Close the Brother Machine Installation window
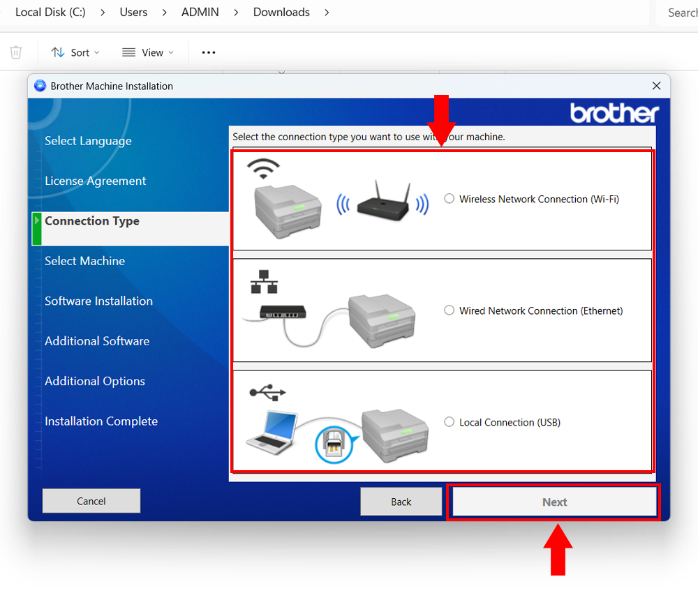Image resolution: width=698 pixels, height=616 pixels. pyautogui.click(x=656, y=86)
